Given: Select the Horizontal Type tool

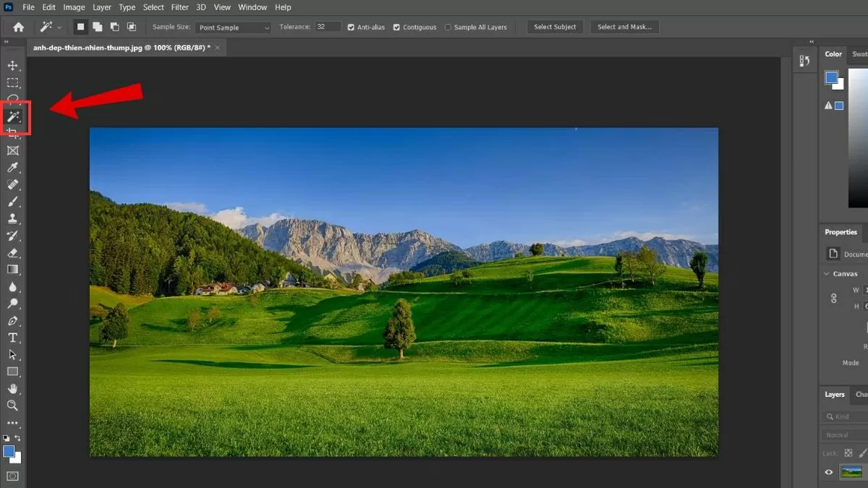Looking at the screenshot, I should [13, 338].
